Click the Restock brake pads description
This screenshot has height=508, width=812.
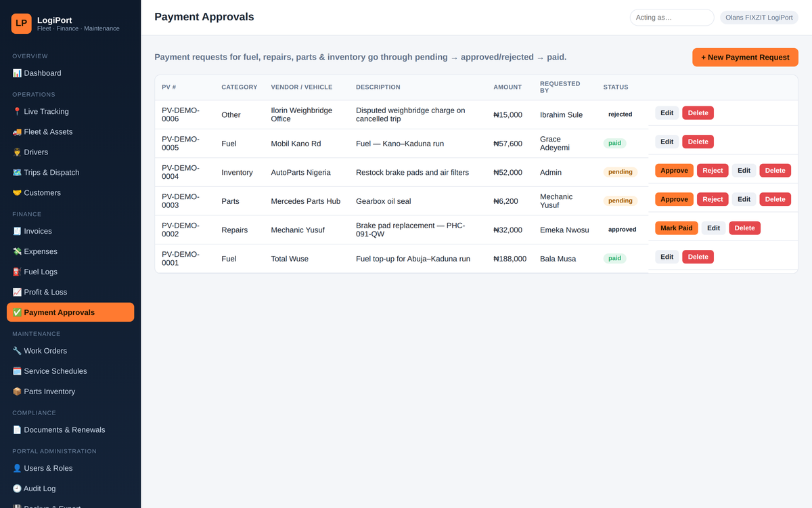412,172
